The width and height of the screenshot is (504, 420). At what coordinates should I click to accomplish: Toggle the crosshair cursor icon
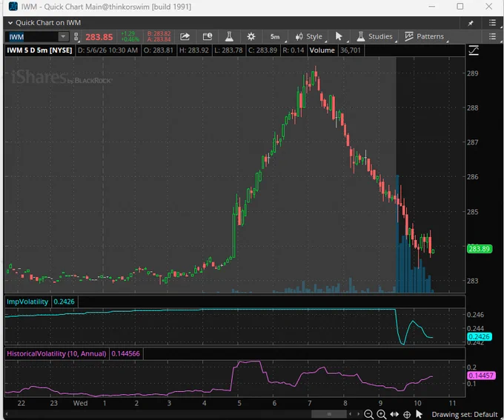coord(407,415)
